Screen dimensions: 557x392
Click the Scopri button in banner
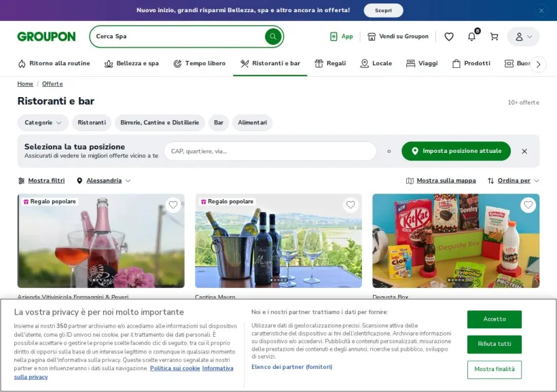pyautogui.click(x=383, y=10)
